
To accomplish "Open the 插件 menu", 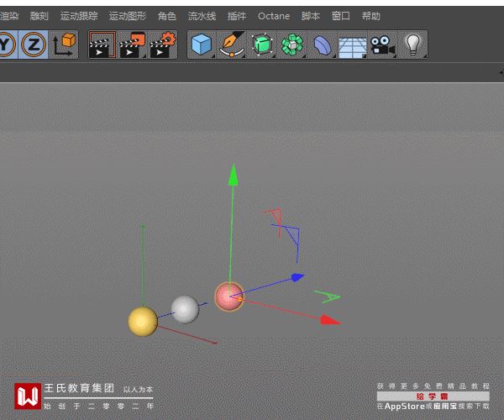I will tap(237, 16).
